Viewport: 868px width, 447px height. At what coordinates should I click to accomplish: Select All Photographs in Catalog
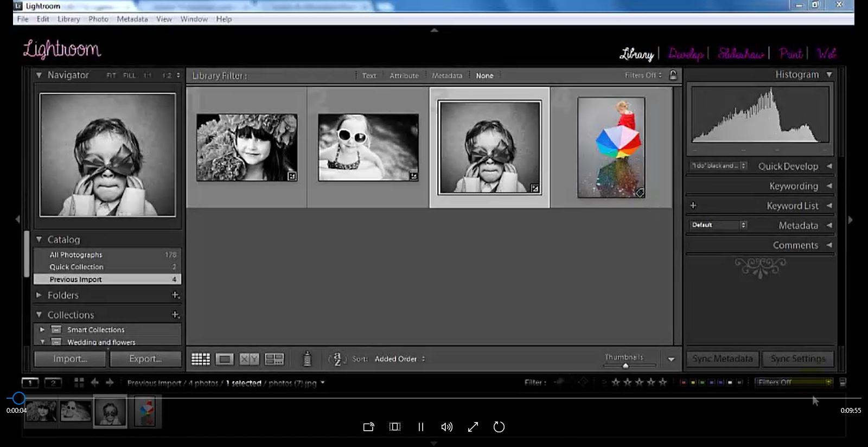pyautogui.click(x=107, y=254)
